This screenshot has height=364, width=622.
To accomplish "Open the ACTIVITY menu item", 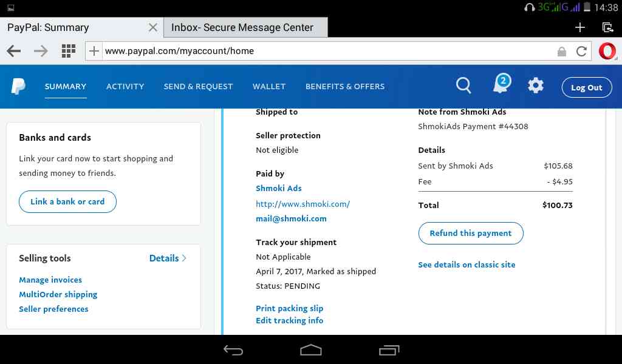I will (x=125, y=87).
